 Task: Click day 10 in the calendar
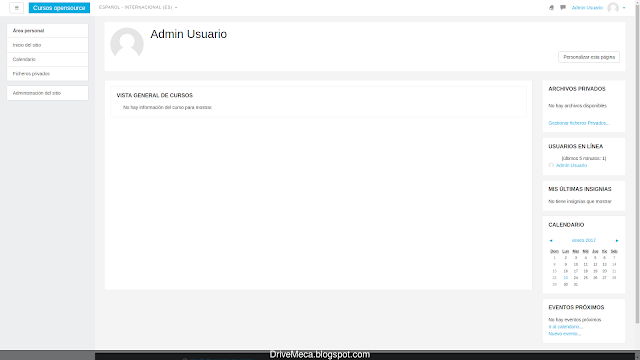pyautogui.click(x=576, y=264)
